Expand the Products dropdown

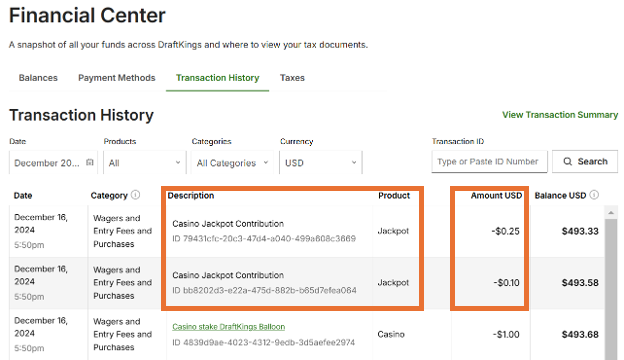click(x=145, y=163)
